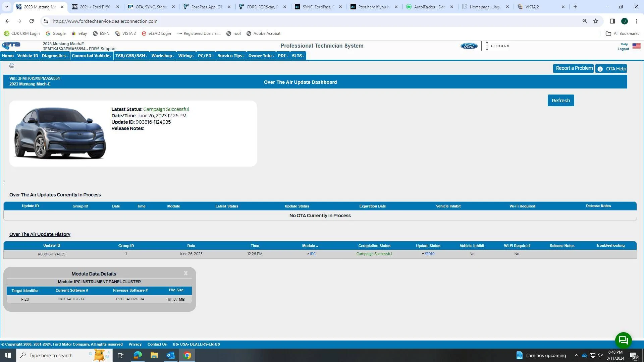Expand the S1010 update status link
The image size is (644, 362).
click(428, 254)
